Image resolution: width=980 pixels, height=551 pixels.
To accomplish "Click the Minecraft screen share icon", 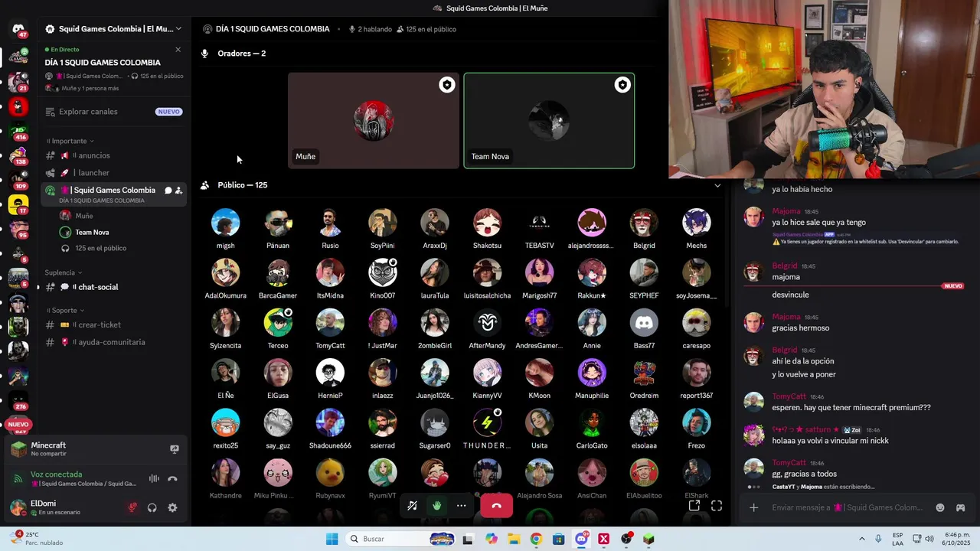I will (x=175, y=449).
